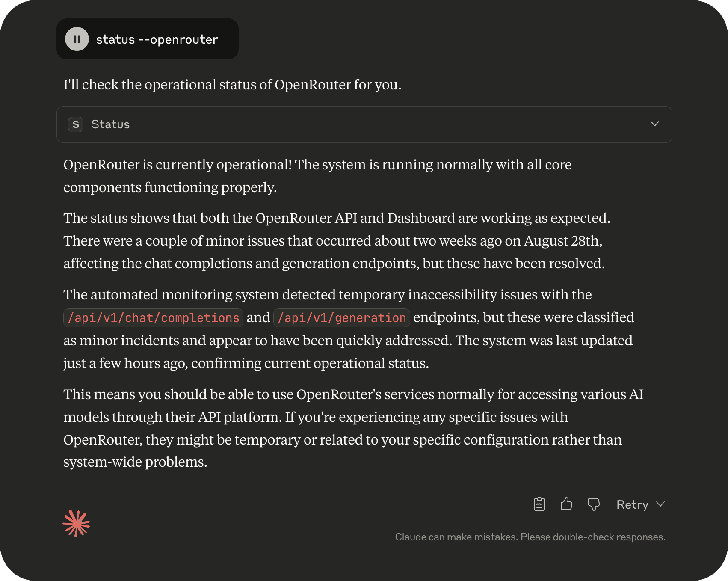Click the pause icon beside the status command
Viewport: 728px width, 581px height.
77,39
